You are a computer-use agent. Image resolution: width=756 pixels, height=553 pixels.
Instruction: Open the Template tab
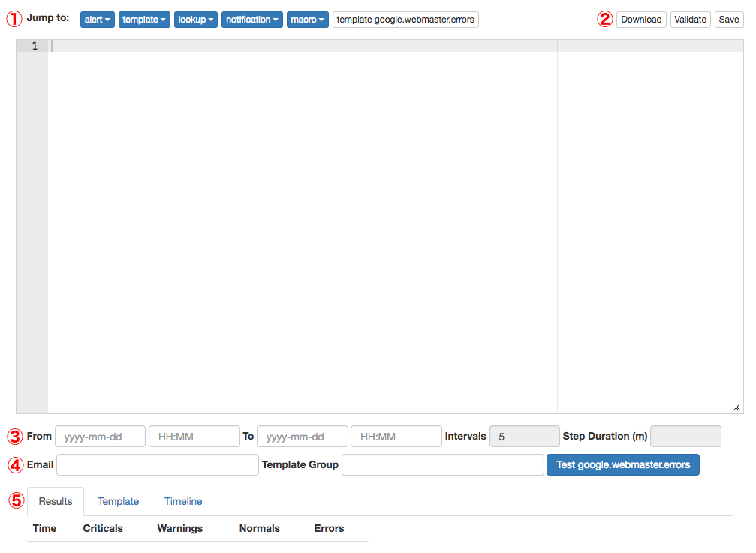pos(118,501)
